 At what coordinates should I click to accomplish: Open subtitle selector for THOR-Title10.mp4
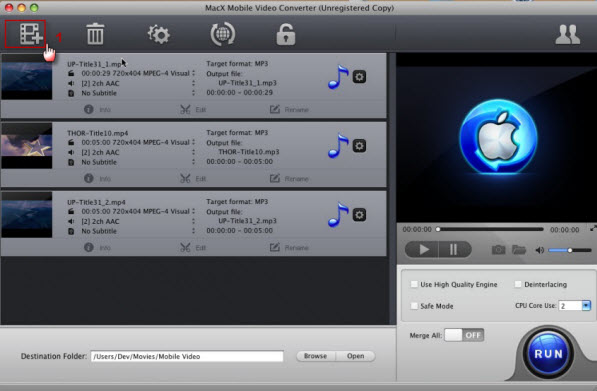coord(193,162)
